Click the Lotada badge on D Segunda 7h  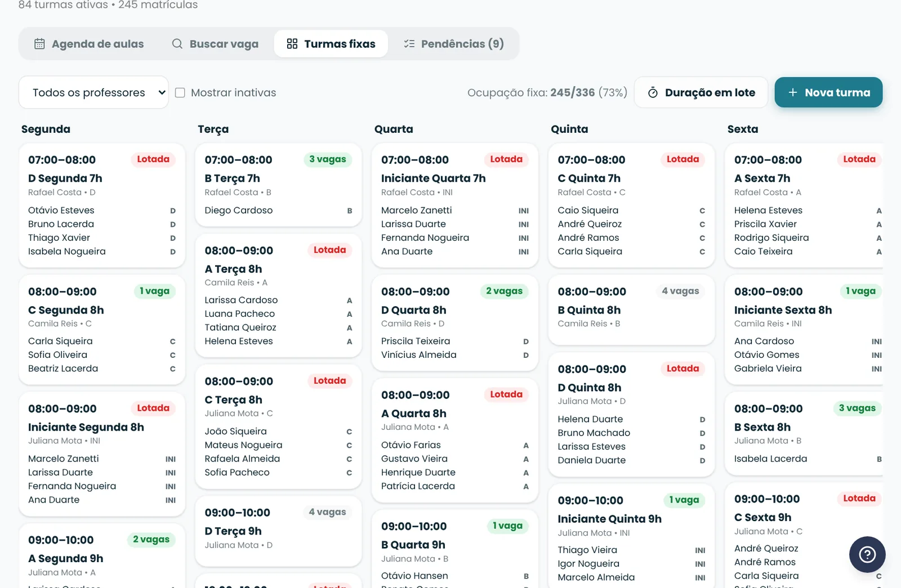[153, 159]
